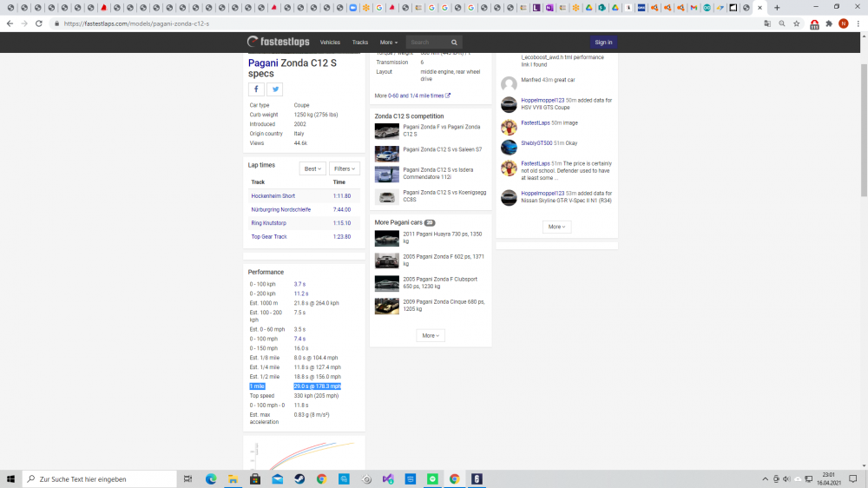Focus the site Search field

coord(429,43)
